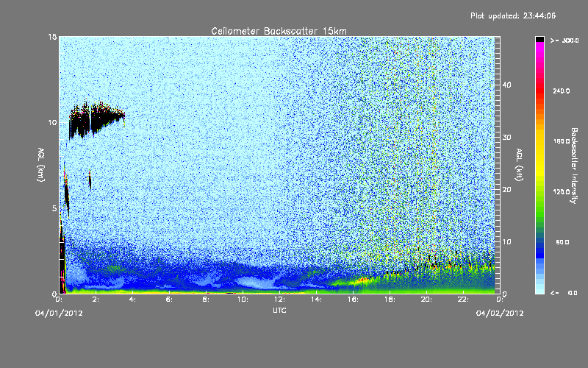Click the '18:' hour tick label
Screen dimensions: 588x368
pyautogui.click(x=390, y=300)
